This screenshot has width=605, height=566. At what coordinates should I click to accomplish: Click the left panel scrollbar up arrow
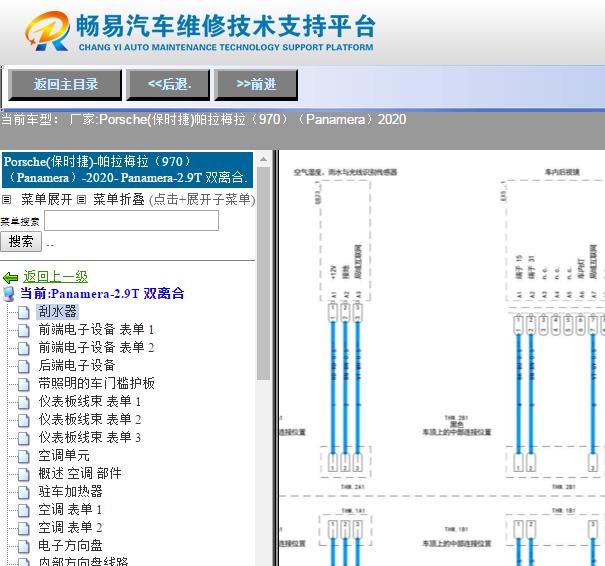pos(264,159)
